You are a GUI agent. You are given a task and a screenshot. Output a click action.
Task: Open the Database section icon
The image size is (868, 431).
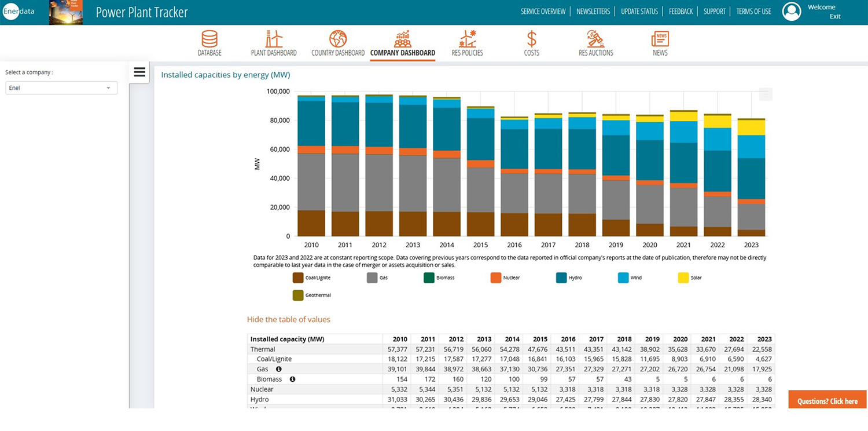(x=209, y=39)
